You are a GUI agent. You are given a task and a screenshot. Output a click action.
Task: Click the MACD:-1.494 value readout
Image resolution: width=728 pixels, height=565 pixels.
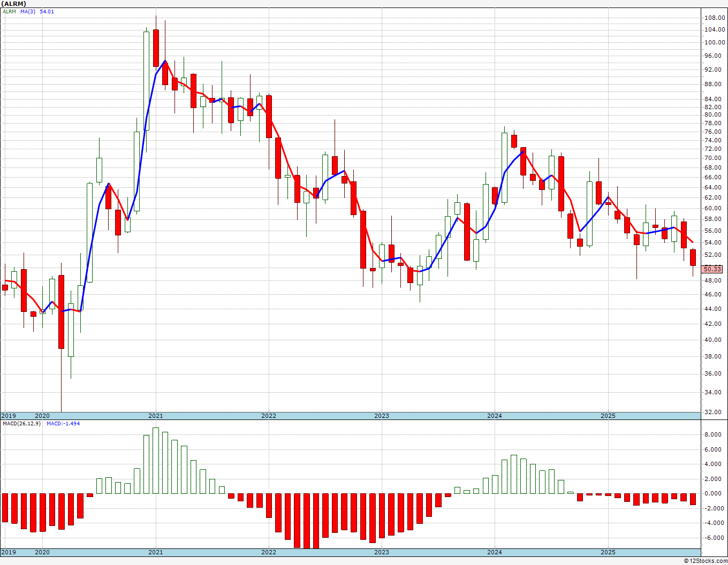(63, 423)
